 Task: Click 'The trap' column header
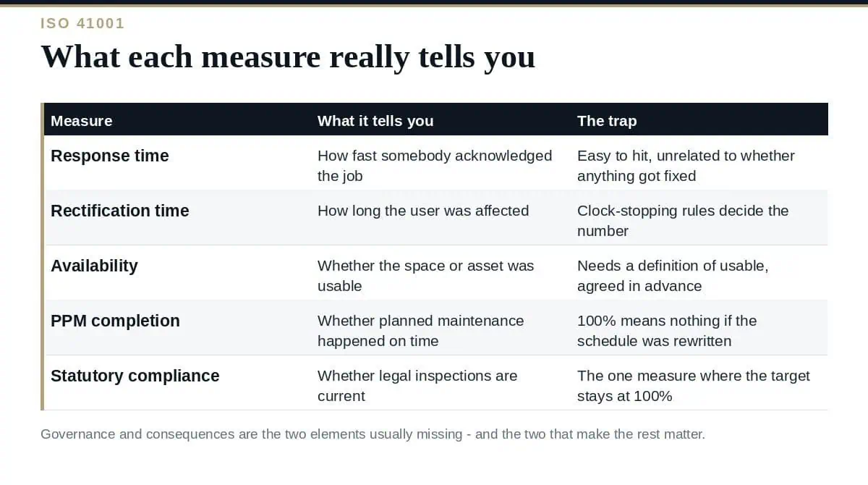[607, 121]
